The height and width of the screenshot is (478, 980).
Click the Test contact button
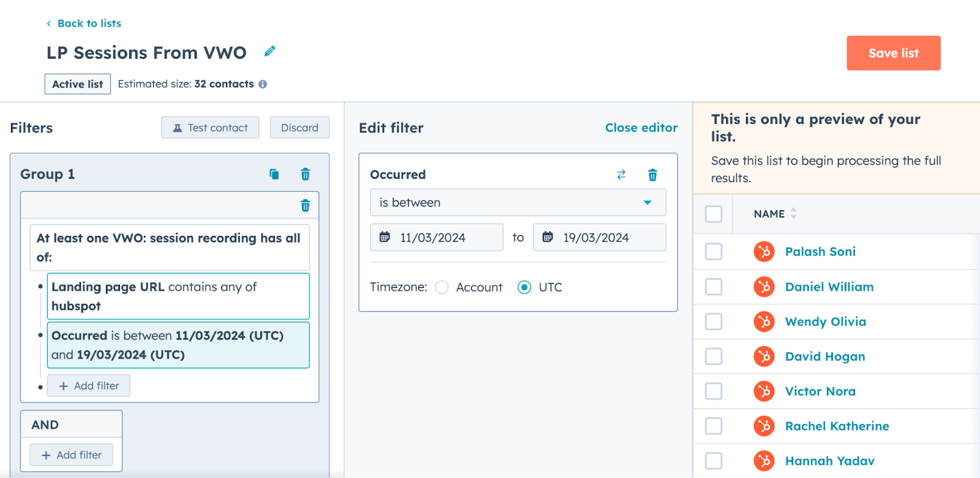tap(210, 127)
